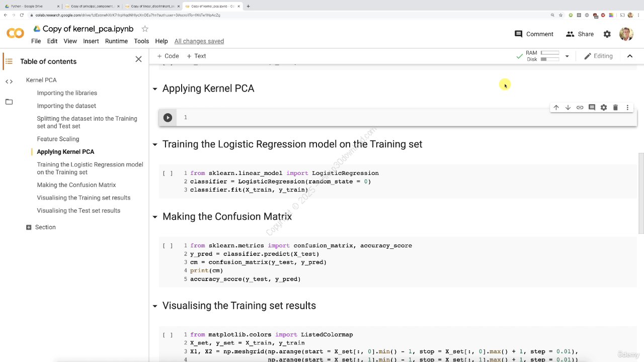Click the Share button

pos(580,34)
